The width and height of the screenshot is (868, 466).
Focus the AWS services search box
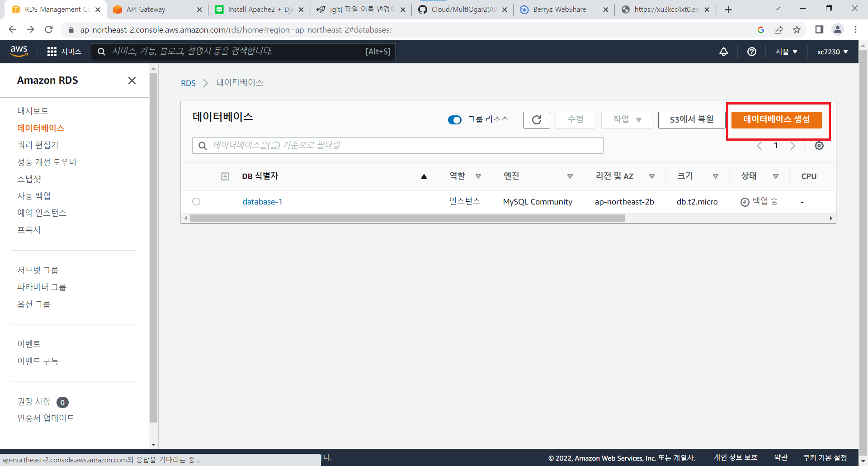243,52
